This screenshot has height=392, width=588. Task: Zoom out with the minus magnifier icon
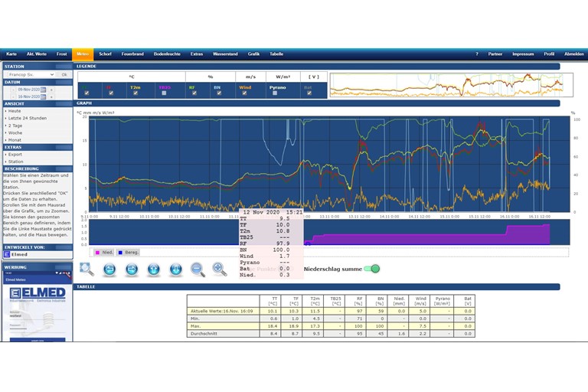coord(198,269)
